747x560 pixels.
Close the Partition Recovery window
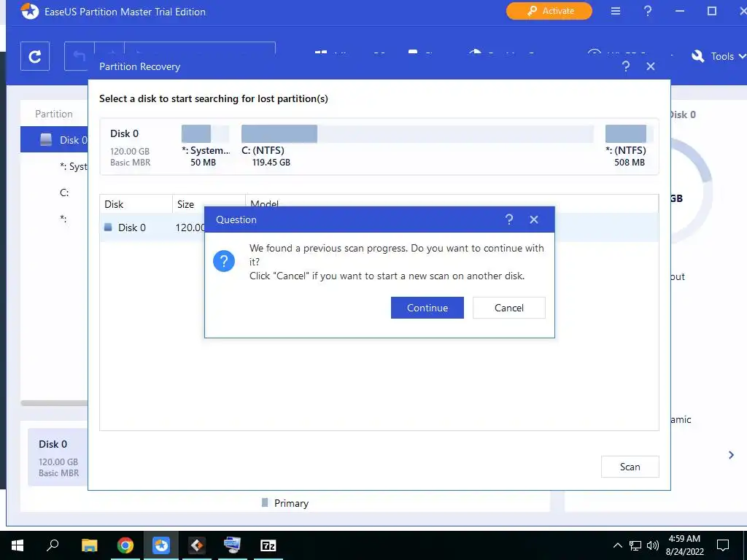click(x=651, y=66)
